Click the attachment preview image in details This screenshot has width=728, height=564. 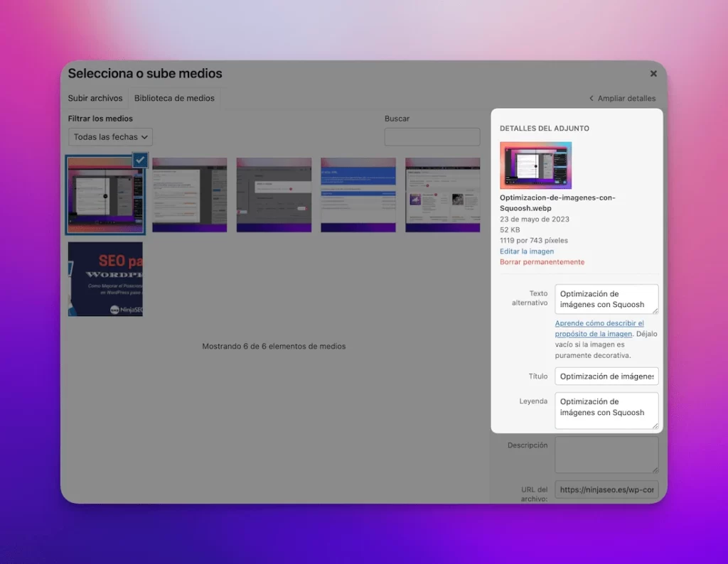(x=535, y=165)
